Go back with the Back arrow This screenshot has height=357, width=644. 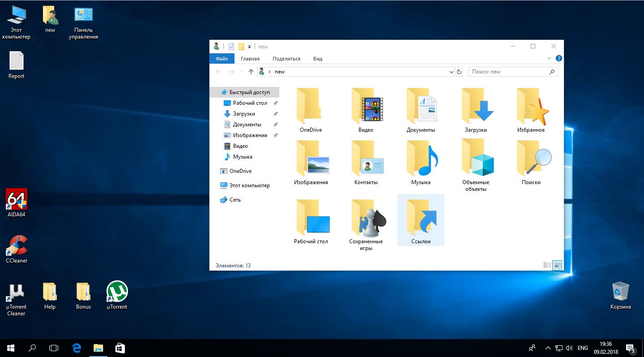point(218,72)
